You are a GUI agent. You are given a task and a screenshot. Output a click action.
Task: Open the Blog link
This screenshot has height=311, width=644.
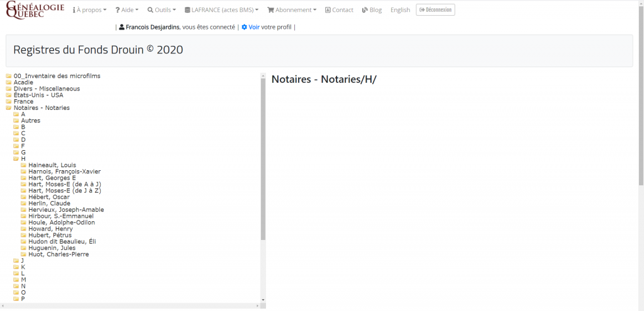coord(372,10)
